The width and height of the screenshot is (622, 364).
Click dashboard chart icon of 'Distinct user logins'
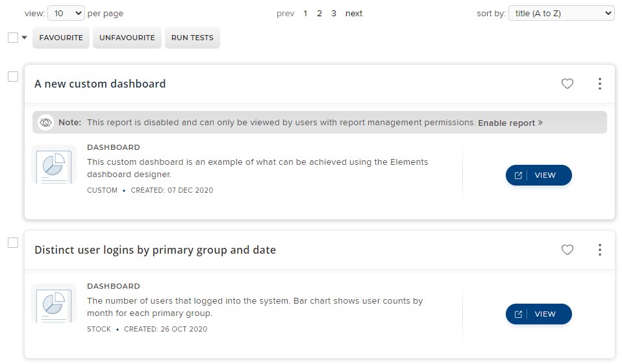(53, 303)
